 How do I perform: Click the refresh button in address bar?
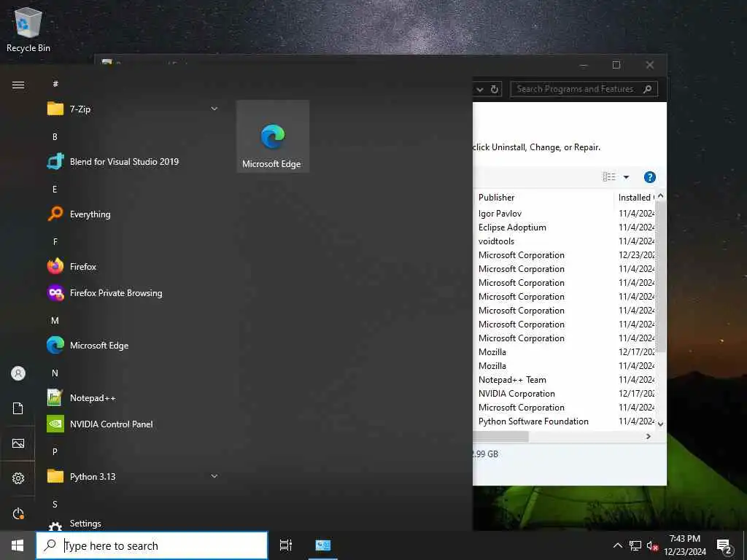pos(495,89)
